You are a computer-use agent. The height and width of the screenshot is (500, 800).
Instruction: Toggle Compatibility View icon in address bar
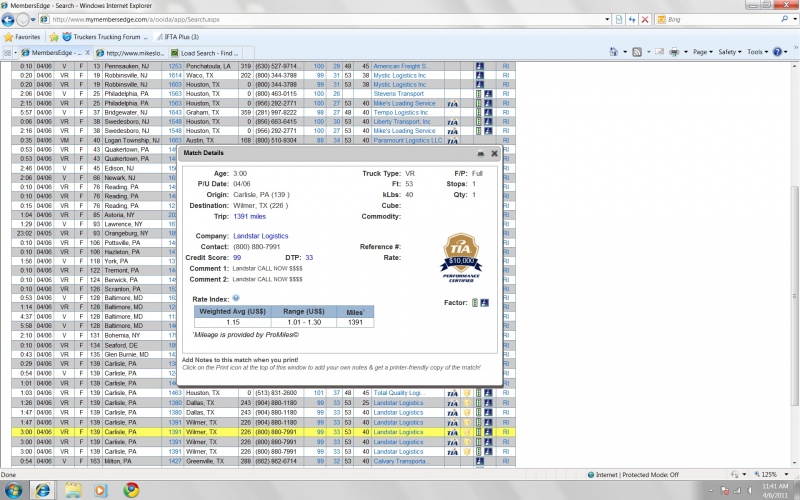coord(619,19)
